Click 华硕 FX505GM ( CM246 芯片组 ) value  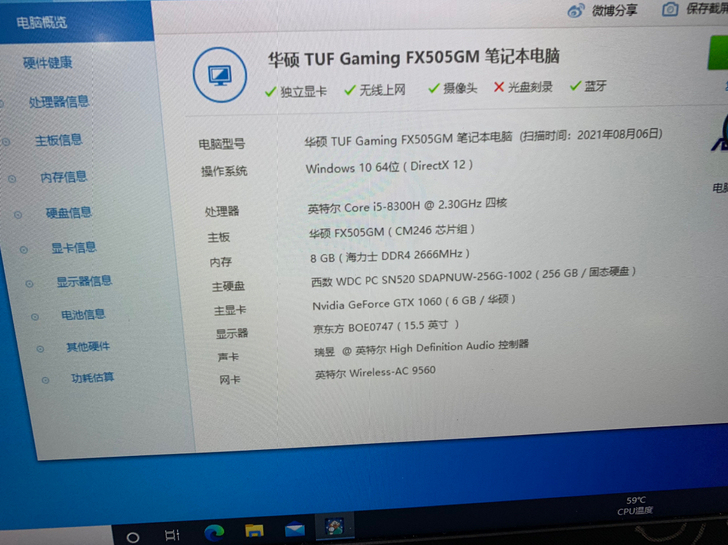click(392, 231)
